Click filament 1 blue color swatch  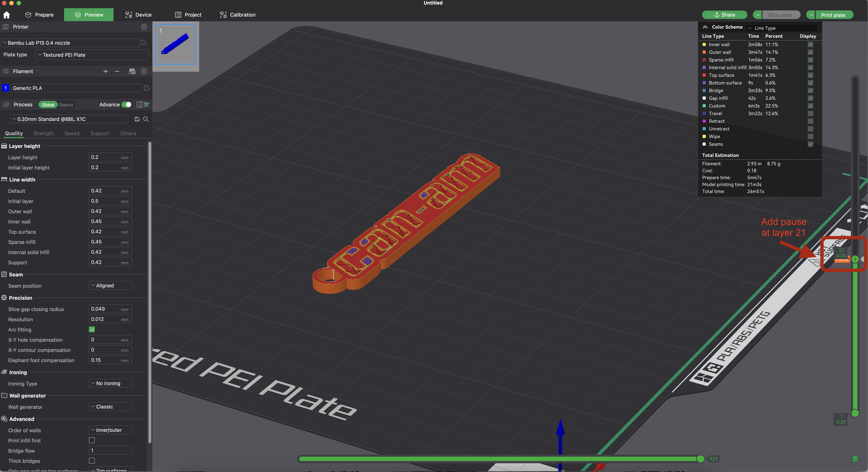click(x=5, y=88)
